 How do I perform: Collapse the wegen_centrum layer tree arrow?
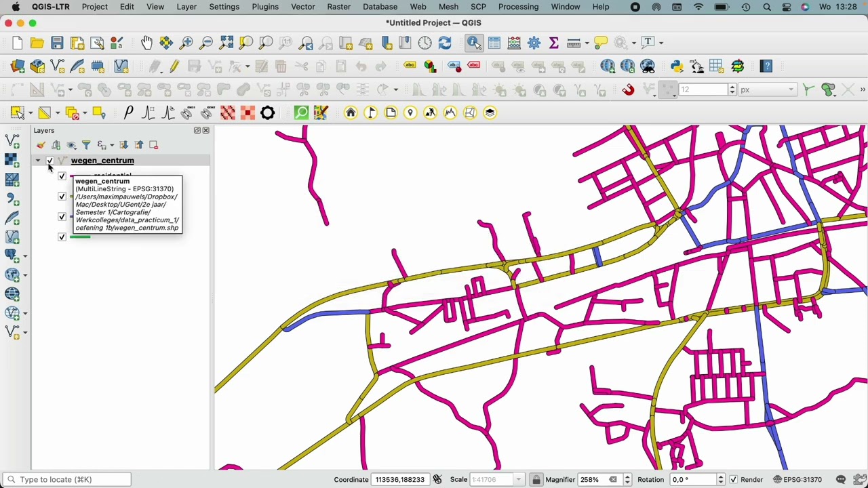38,161
